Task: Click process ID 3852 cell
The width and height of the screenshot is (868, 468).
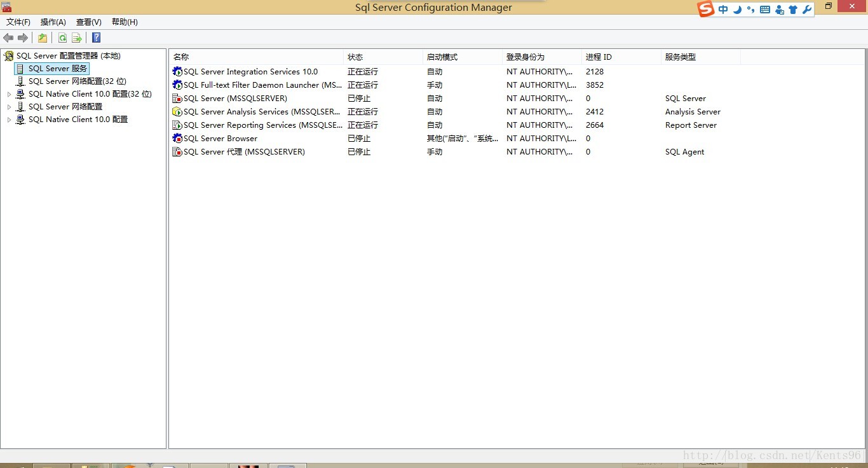Action: [595, 85]
